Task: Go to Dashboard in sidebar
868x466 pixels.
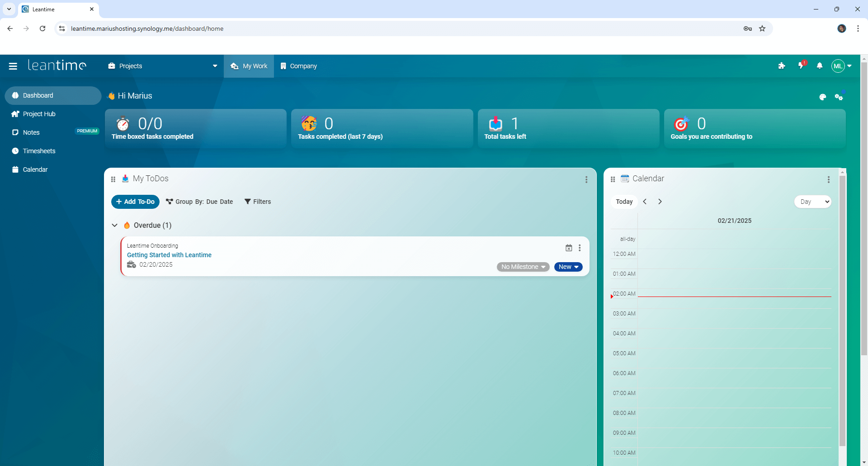Action: click(53, 95)
